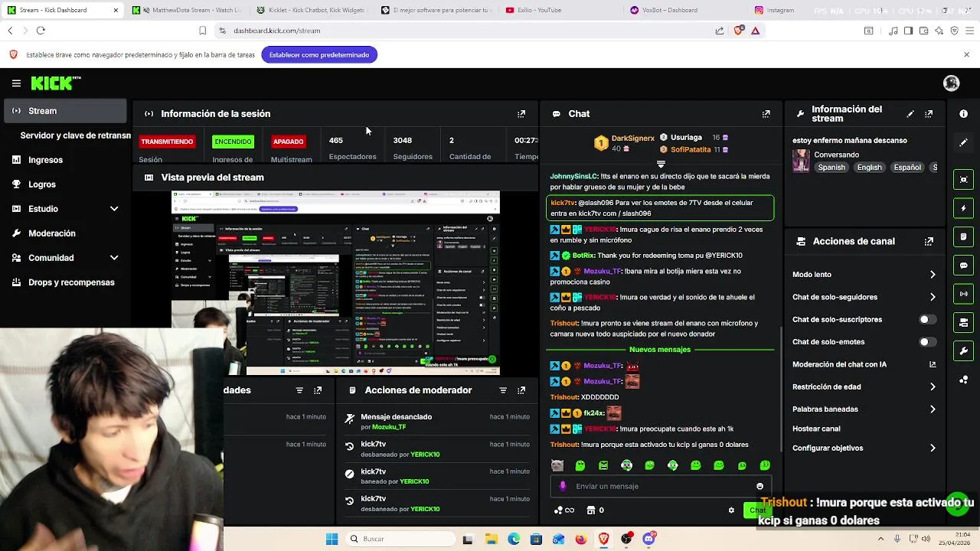This screenshot has height=551, width=980.
Task: Open Discord from the taskbar
Action: point(648,539)
